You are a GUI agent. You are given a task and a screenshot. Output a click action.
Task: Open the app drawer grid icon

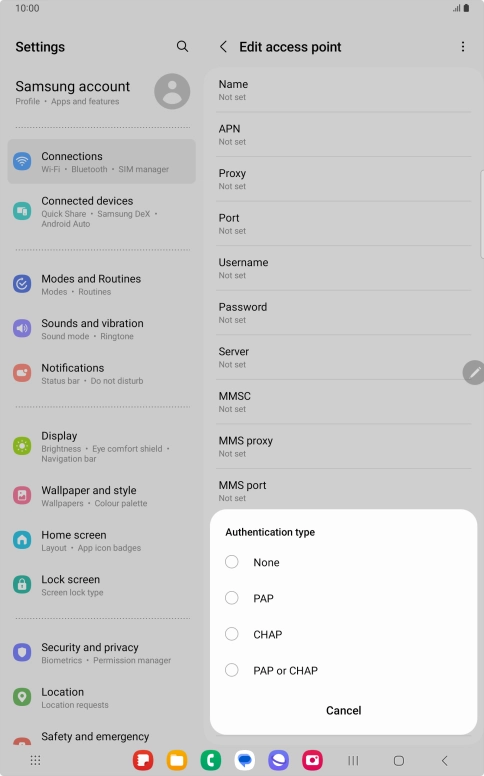35,760
